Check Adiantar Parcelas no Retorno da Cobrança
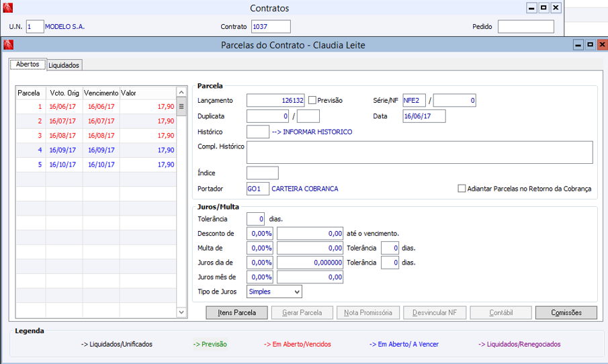 pos(462,189)
